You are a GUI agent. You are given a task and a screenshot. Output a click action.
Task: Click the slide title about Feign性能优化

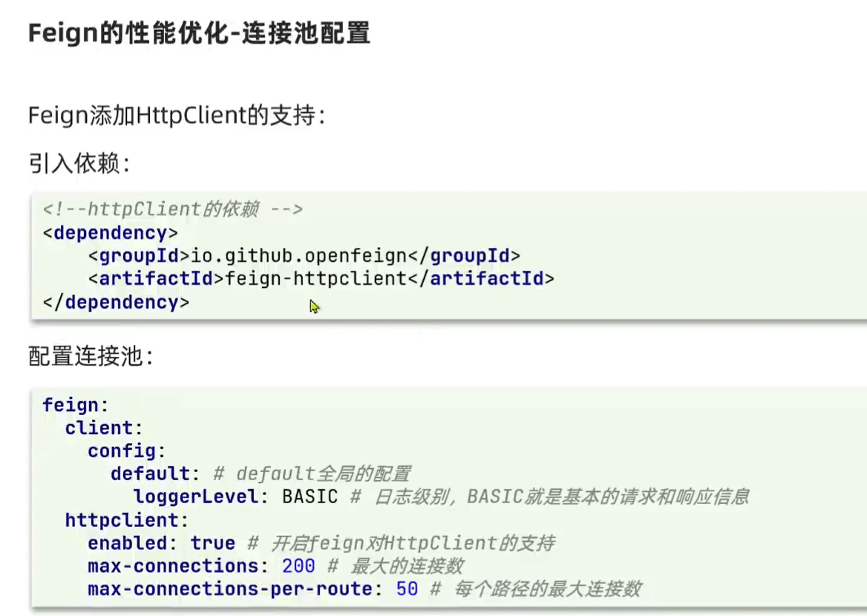[x=199, y=33]
